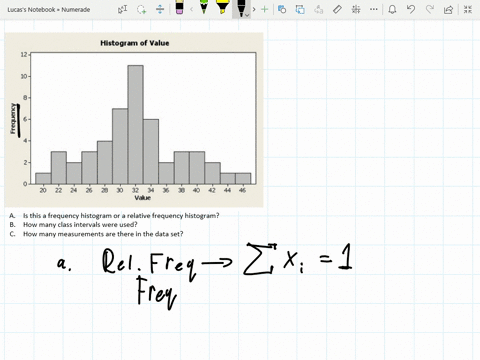Open the Shapes tool
The width and height of the screenshot is (480, 360).
point(282,9)
